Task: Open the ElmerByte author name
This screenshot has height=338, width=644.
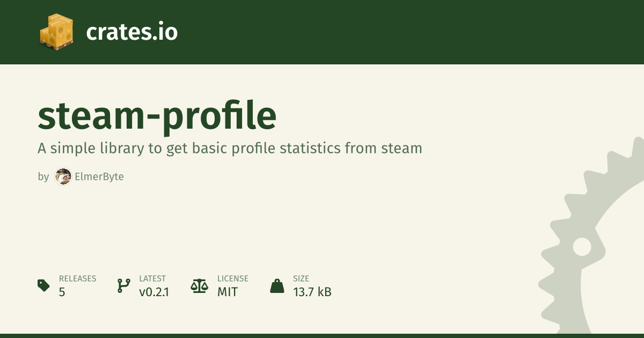Action: coord(99,177)
